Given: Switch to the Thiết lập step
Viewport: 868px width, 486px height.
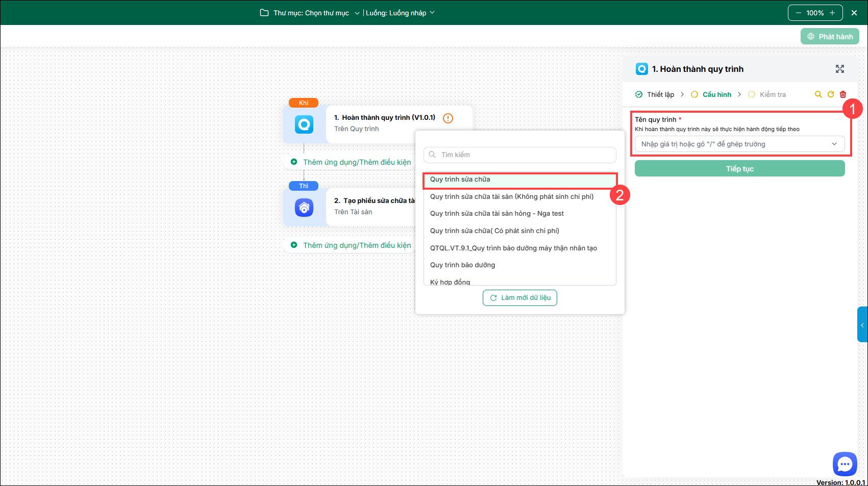Looking at the screenshot, I should (655, 94).
